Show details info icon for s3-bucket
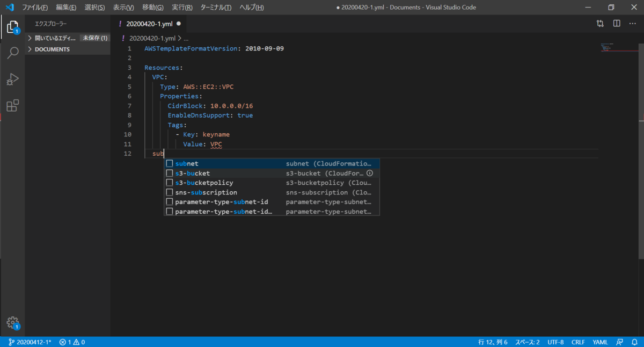Screen dimensions: 644x347 369,173
